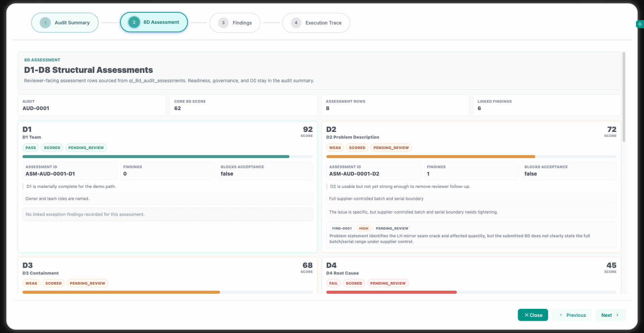This screenshot has width=644, height=333.
Task: Click the Previous button label
Action: (x=576, y=315)
